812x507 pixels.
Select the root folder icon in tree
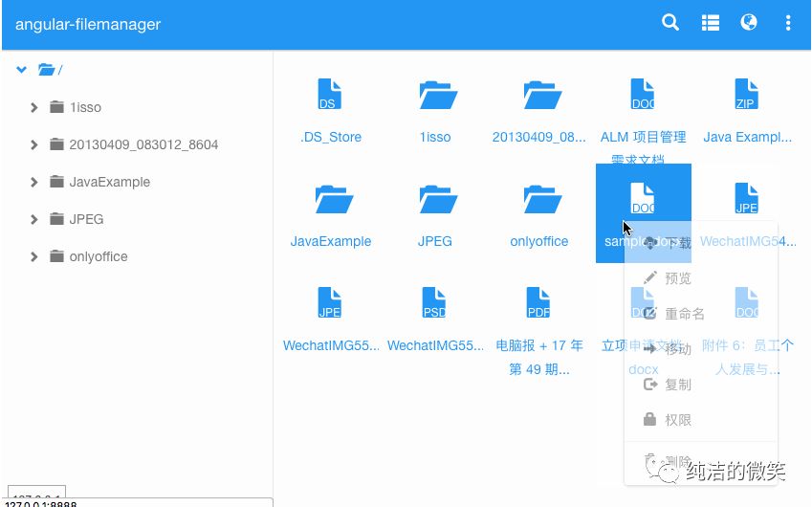pyautogui.click(x=47, y=70)
